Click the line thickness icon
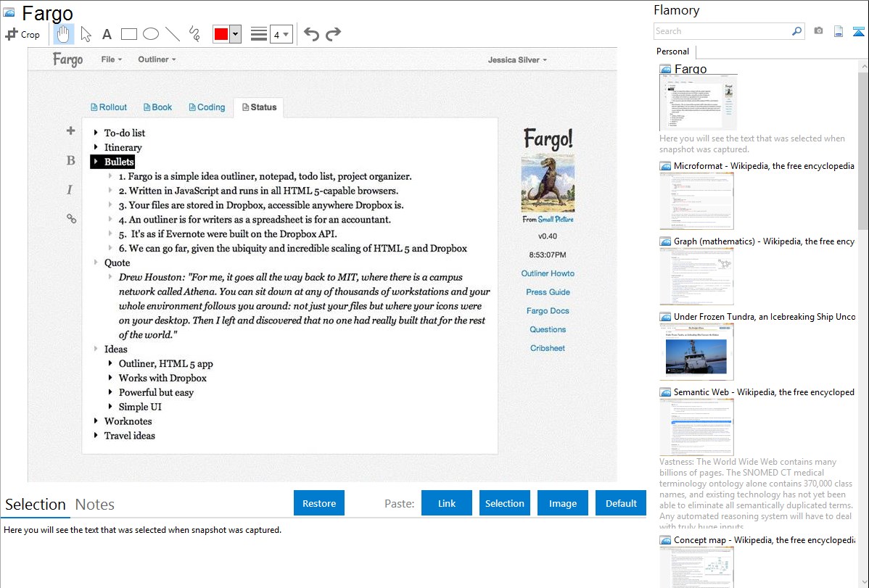The height and width of the screenshot is (588, 869). (x=259, y=34)
